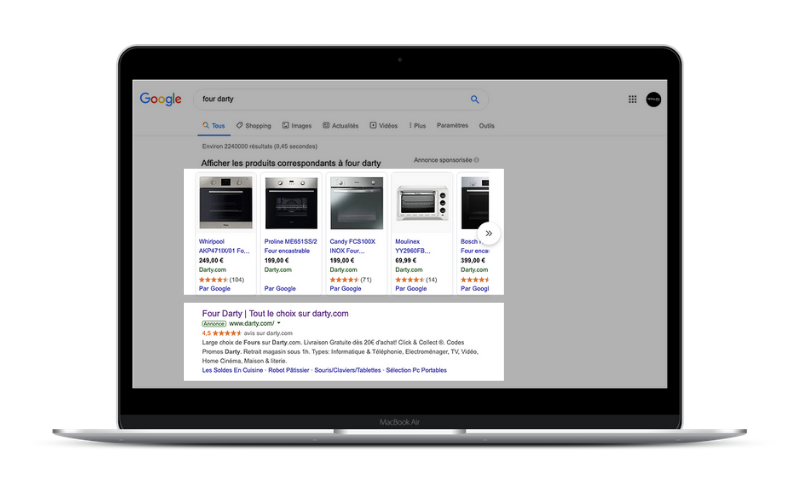The image size is (800, 500).
Task: Open the Outils search tools
Action: pos(487,126)
